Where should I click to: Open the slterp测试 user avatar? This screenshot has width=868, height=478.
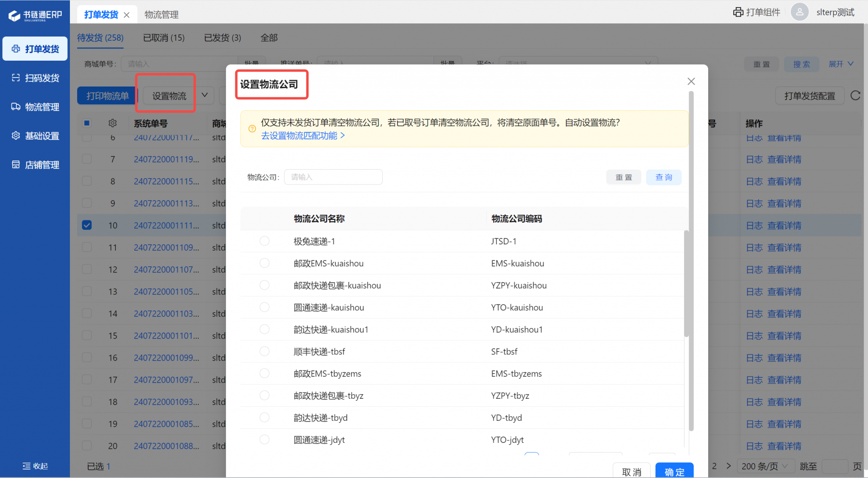pyautogui.click(x=799, y=12)
